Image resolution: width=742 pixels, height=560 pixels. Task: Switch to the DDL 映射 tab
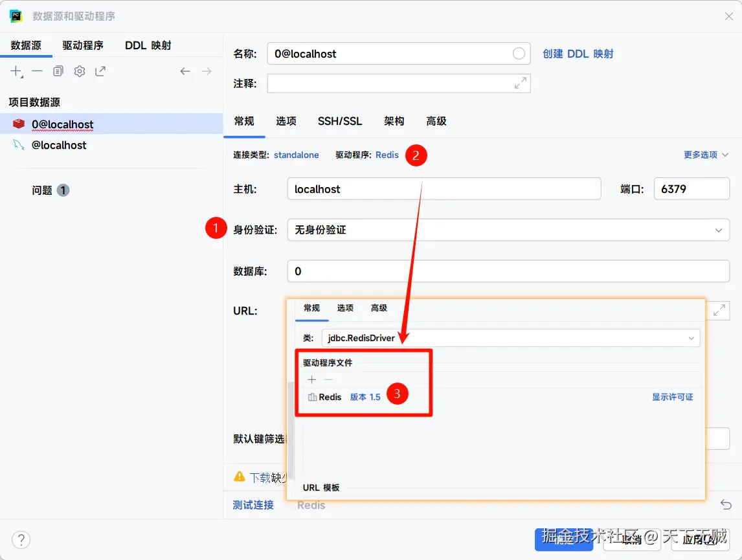pyautogui.click(x=148, y=45)
